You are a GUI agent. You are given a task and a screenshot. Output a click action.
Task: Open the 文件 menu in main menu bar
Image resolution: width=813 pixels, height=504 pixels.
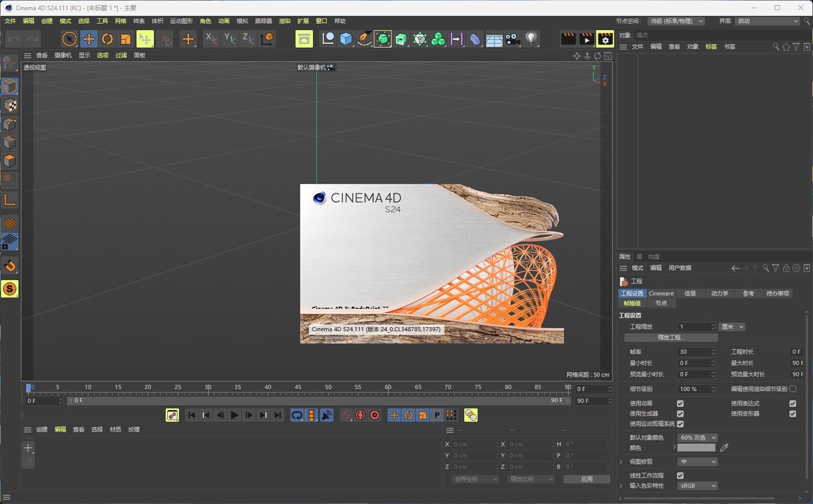[10, 21]
